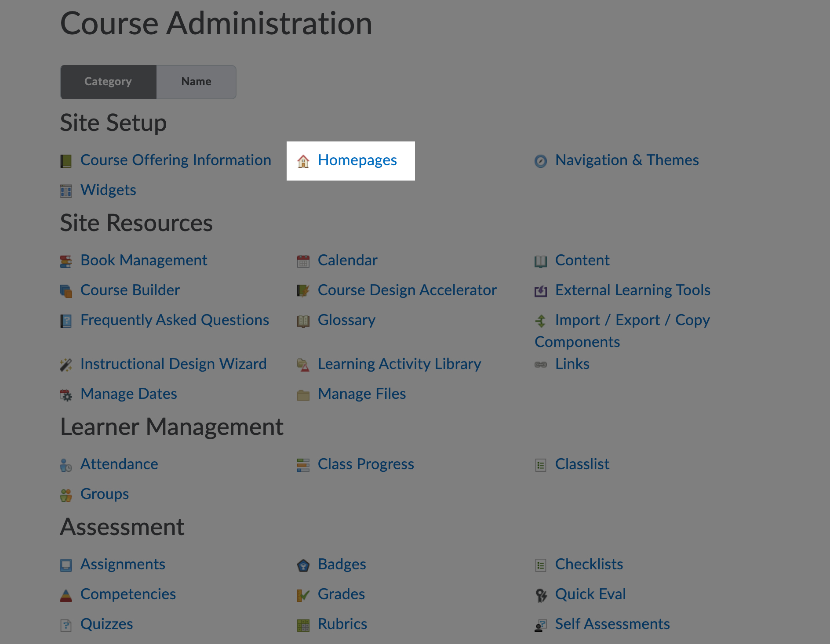Open the Instructional Design Wizard
Image resolution: width=830 pixels, height=644 pixels.
click(173, 365)
